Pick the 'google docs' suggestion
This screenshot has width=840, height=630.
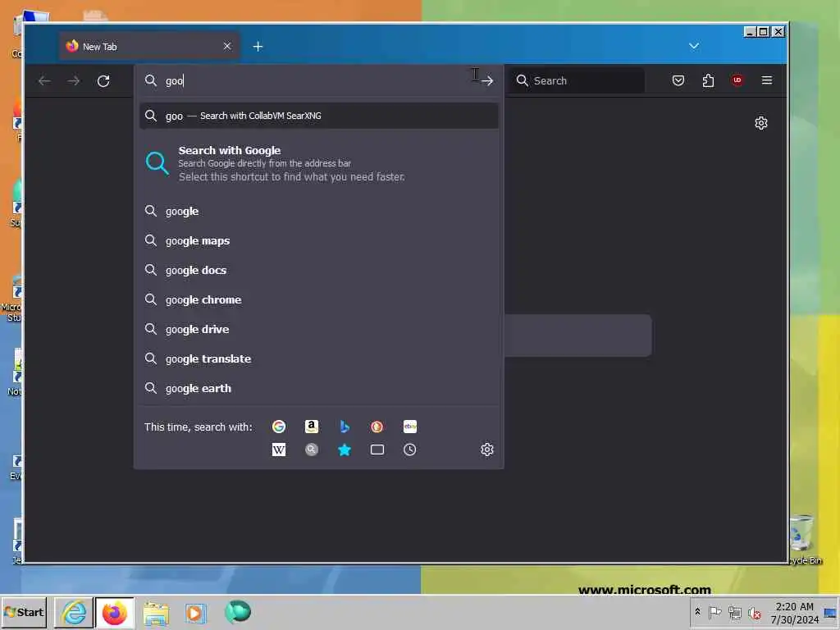pyautogui.click(x=319, y=270)
